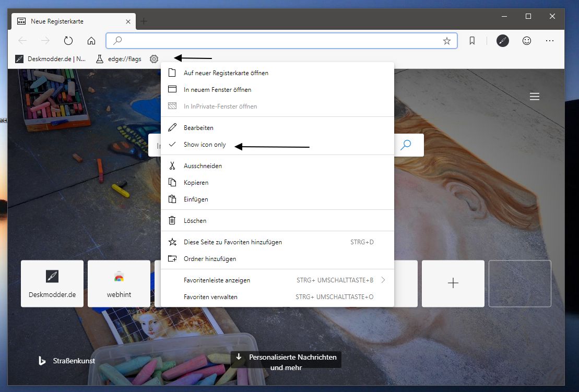
Task: Open the new tab page hamburger menu
Action: pyautogui.click(x=534, y=97)
